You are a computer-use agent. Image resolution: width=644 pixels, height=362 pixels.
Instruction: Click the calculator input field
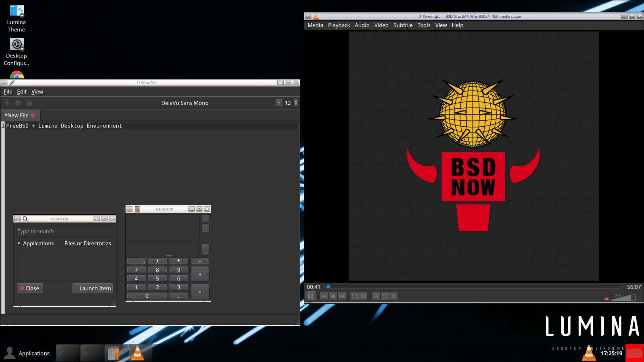[163, 249]
